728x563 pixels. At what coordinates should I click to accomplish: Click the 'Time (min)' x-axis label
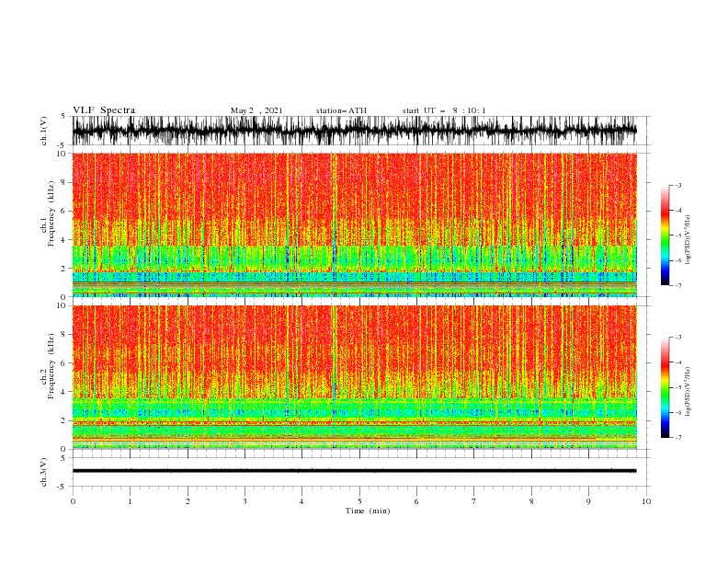368,511
